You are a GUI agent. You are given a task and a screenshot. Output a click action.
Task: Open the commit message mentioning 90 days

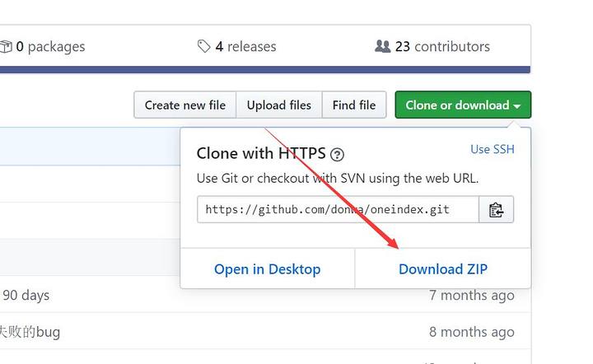coord(26,296)
